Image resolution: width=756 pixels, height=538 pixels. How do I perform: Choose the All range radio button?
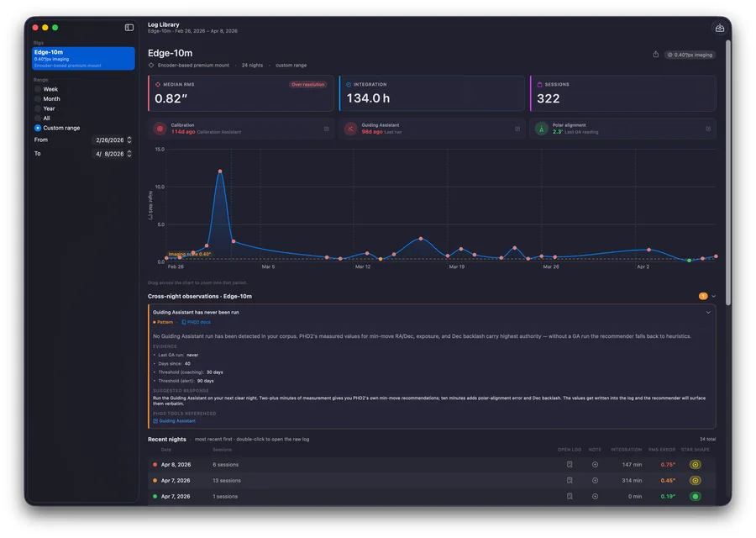point(38,119)
